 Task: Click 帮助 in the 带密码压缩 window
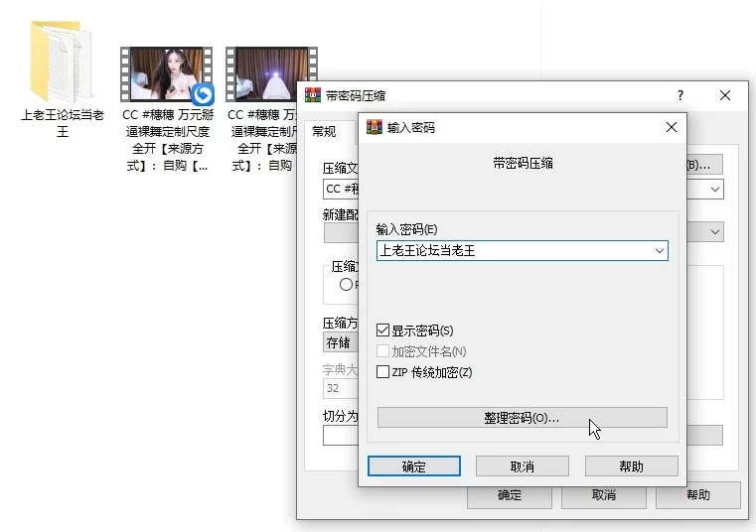697,496
